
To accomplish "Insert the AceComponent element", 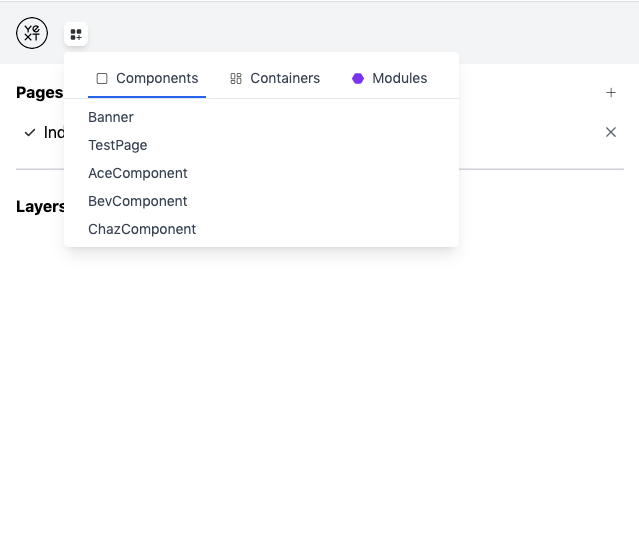I will click(138, 173).
